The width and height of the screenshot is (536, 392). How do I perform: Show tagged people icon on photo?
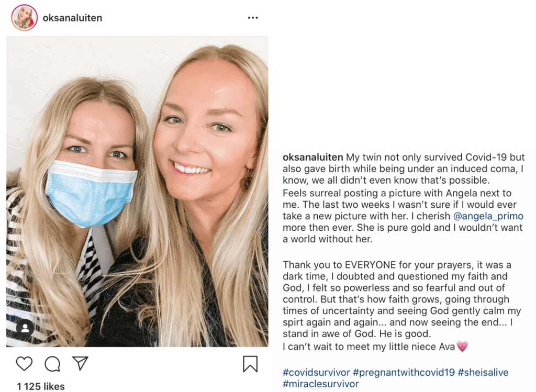25,329
